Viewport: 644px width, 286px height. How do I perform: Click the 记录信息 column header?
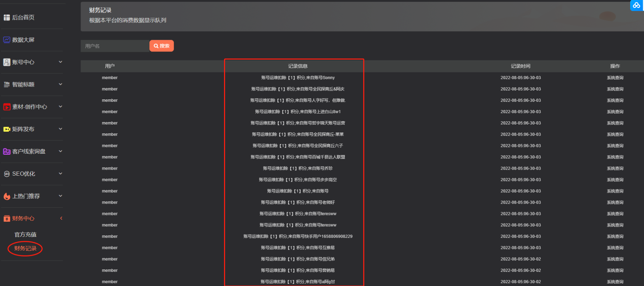(298, 66)
